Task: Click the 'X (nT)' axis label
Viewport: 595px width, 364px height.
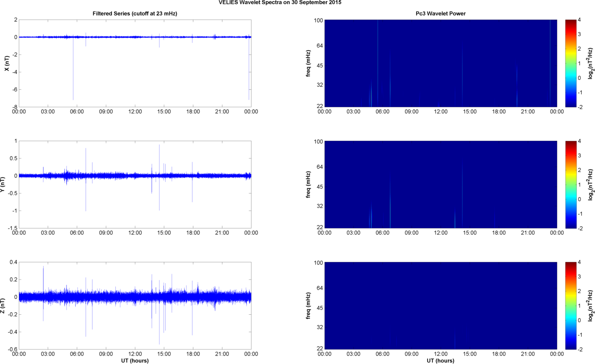Action: (7, 63)
